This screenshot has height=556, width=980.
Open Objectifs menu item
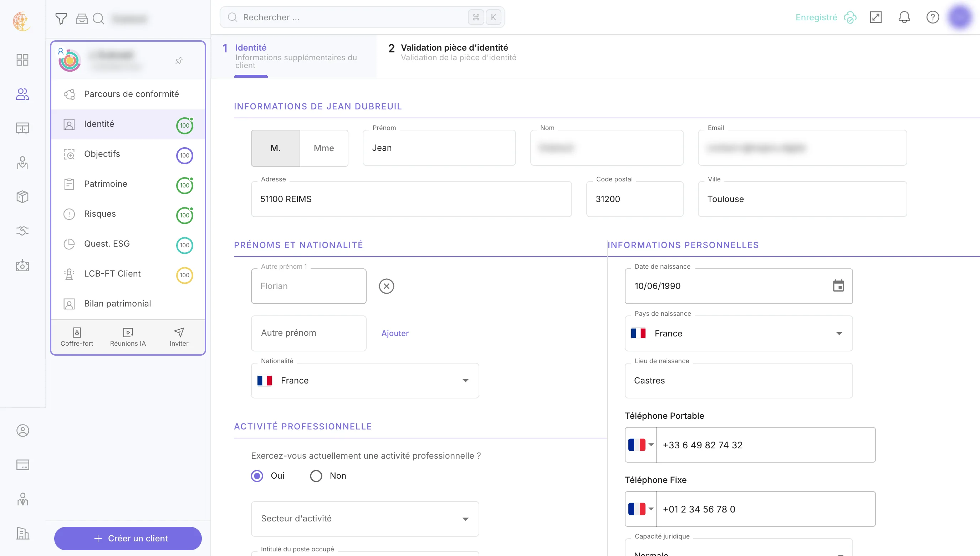click(128, 154)
